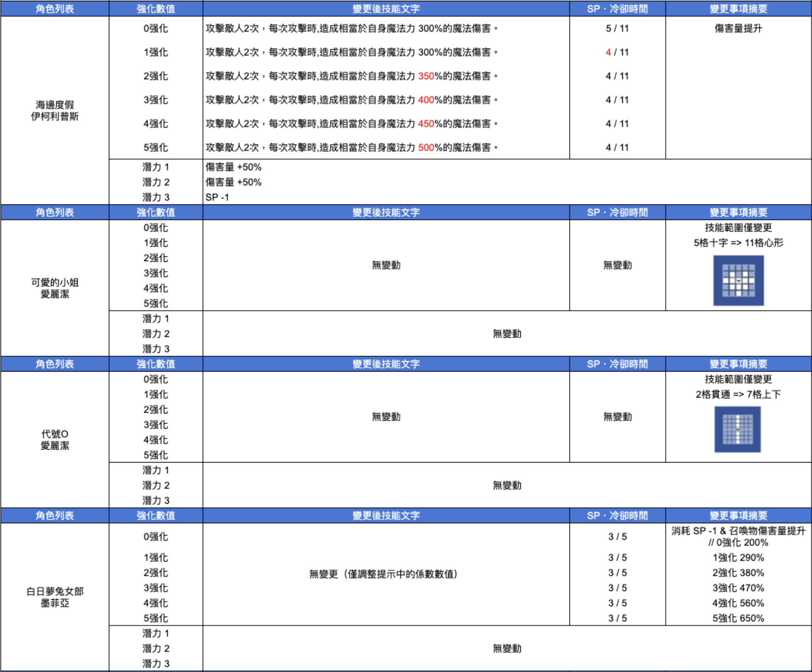The height and width of the screenshot is (672, 812).
Task: Select the 海邊度假 伊柯利普斯 character cell
Action: pyautogui.click(x=54, y=111)
